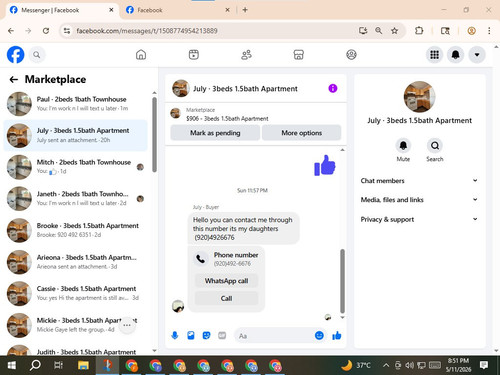Click the Marketplace listing thumbnail in chat header
500x375 pixels.
tap(175, 113)
